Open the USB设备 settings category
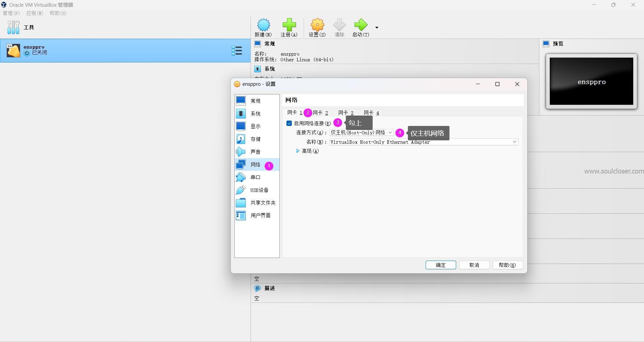Viewport: 644px width, 342px height. 257,190
